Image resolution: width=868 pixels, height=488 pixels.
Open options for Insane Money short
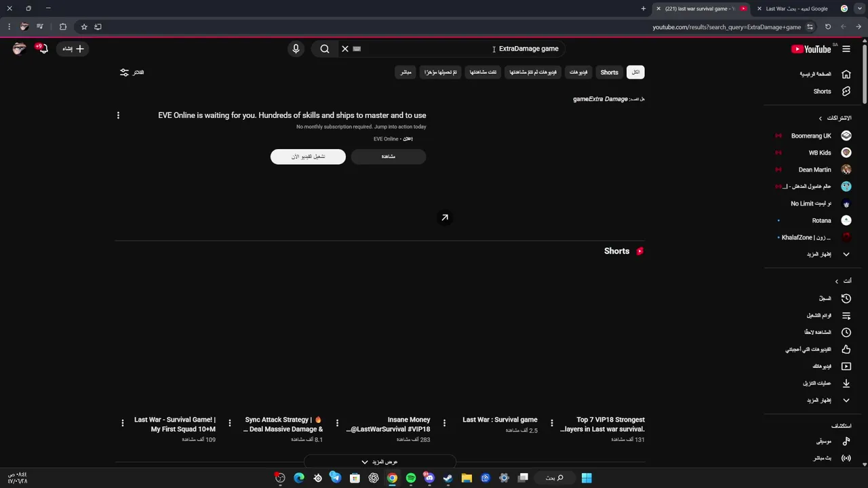[337, 423]
